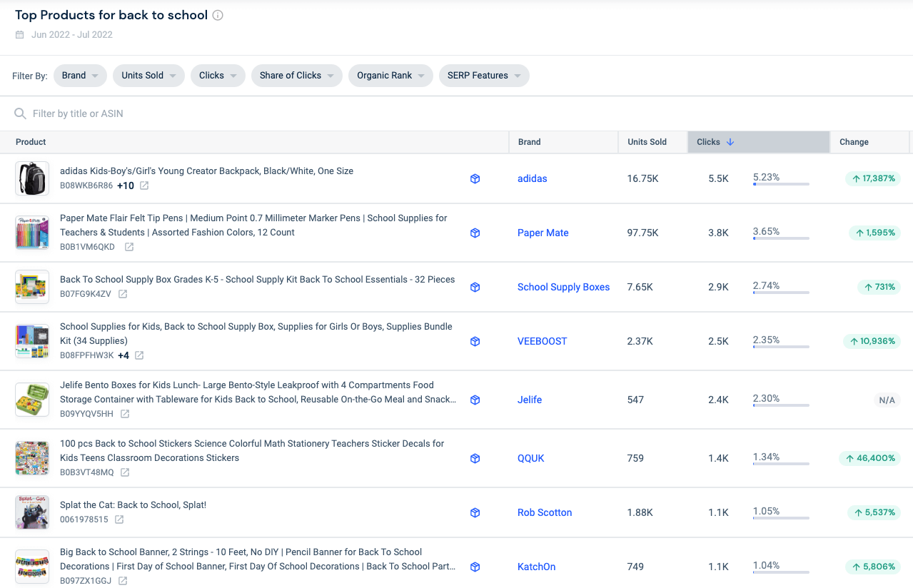Click the info icon beside the page title
Screen dimensions: 913x588
[218, 15]
